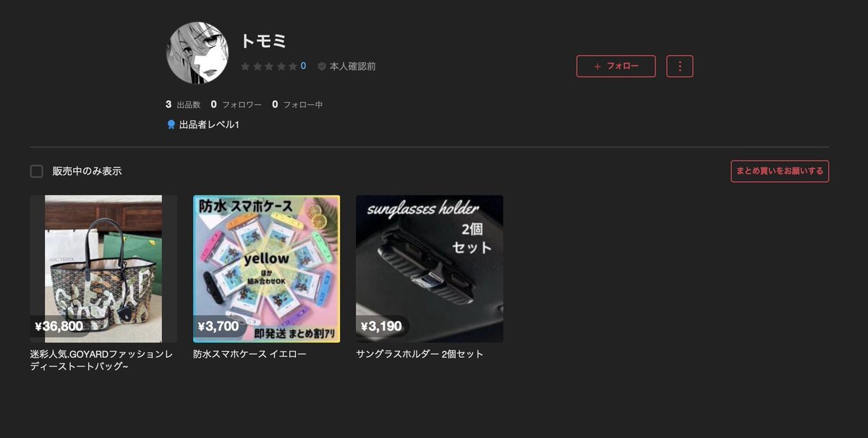Click the blue 出品者レベル1 badge icon
The height and width of the screenshot is (438, 868).
(171, 125)
